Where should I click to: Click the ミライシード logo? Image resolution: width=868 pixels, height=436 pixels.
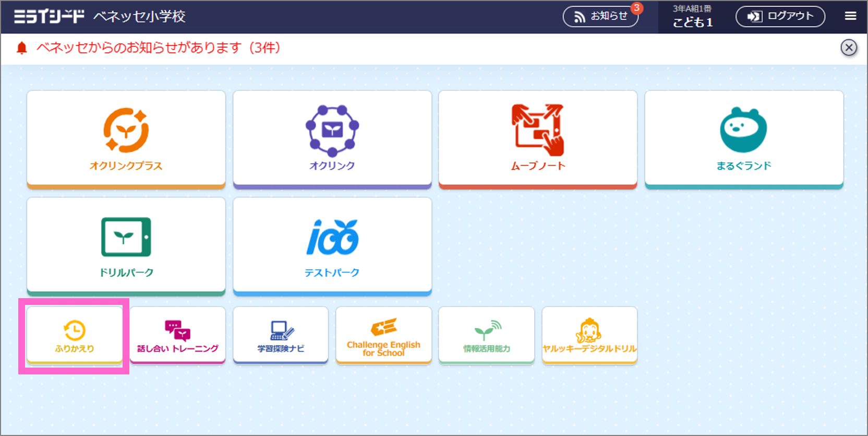(x=49, y=16)
